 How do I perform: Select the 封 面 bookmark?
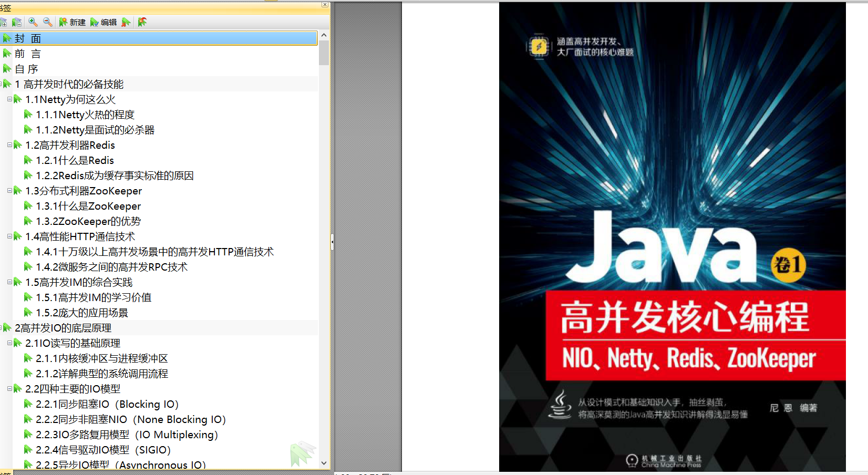[159, 38]
